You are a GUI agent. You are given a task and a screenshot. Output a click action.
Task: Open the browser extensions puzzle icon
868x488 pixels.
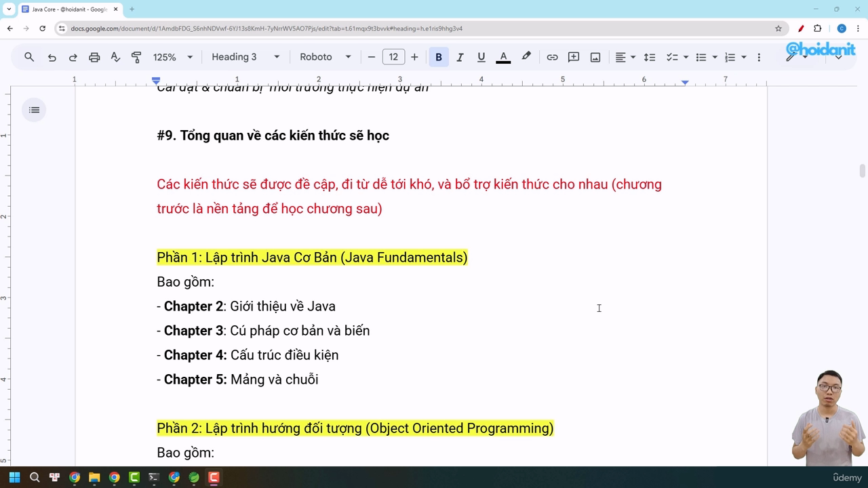coord(817,28)
